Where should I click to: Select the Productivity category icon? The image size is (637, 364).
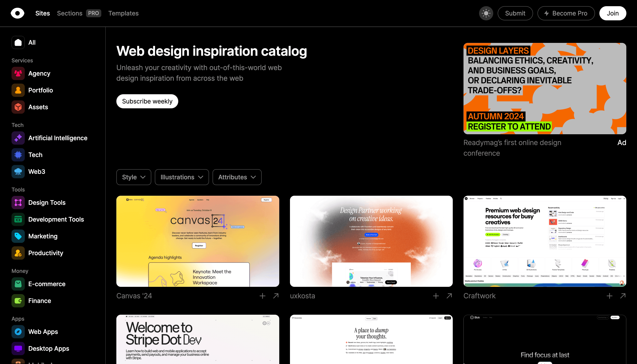(18, 253)
